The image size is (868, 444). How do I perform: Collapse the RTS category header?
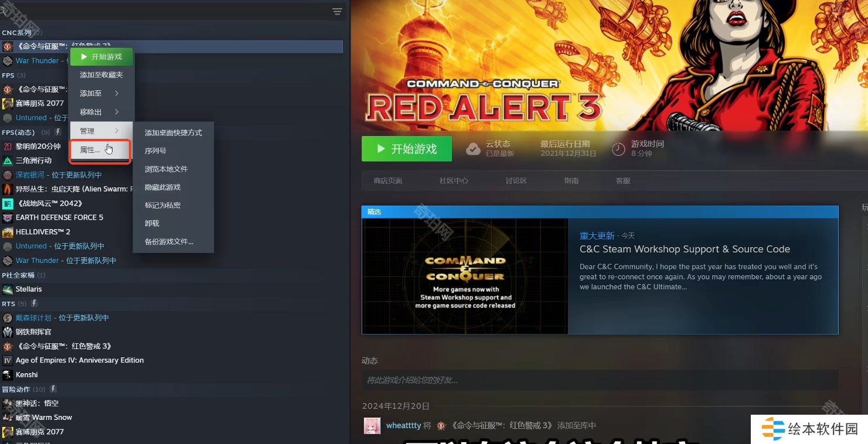click(8, 304)
